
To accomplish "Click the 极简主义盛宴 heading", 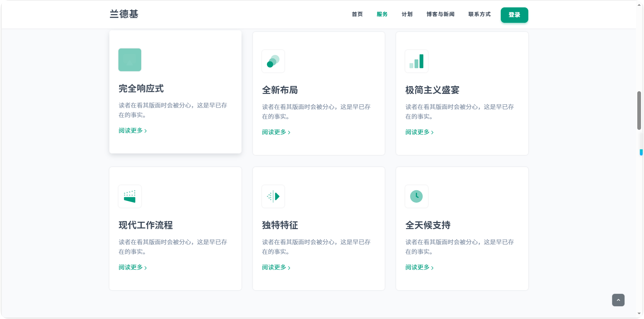I will tap(432, 90).
